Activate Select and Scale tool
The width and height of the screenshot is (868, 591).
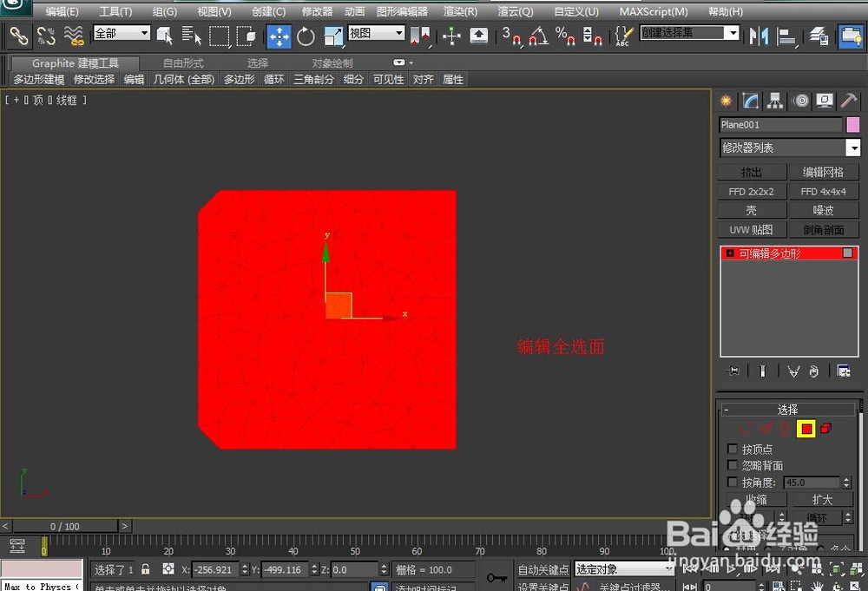point(332,36)
